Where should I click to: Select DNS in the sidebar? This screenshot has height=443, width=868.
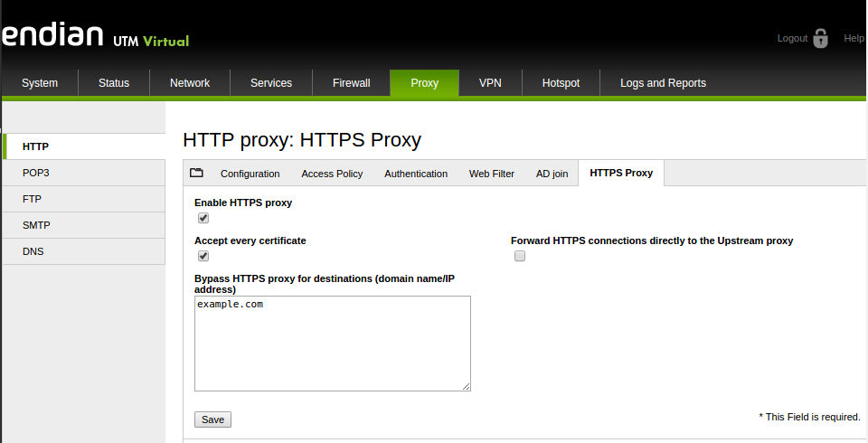(x=84, y=251)
